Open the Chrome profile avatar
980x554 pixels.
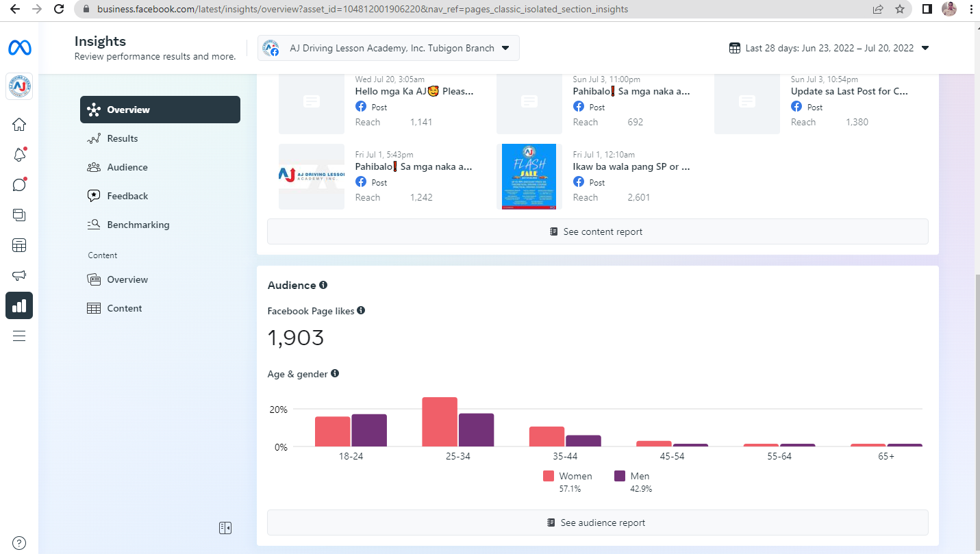coord(948,9)
